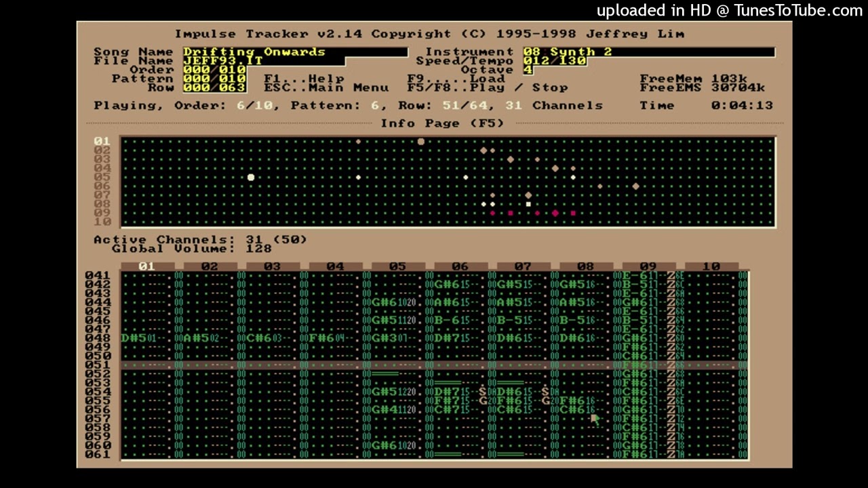This screenshot has width=868, height=488.
Task: Select the Pattern value 000/010 in header
Action: pos(214,79)
